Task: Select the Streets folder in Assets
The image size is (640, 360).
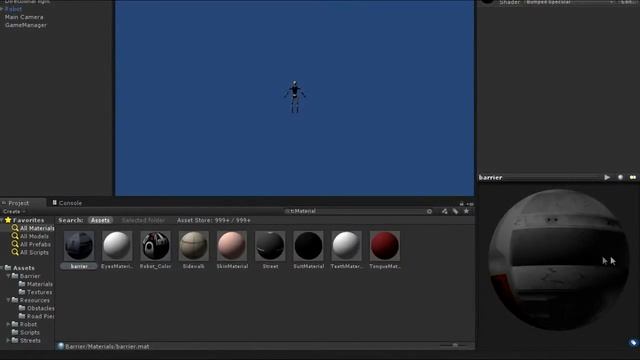Action: pos(26,340)
